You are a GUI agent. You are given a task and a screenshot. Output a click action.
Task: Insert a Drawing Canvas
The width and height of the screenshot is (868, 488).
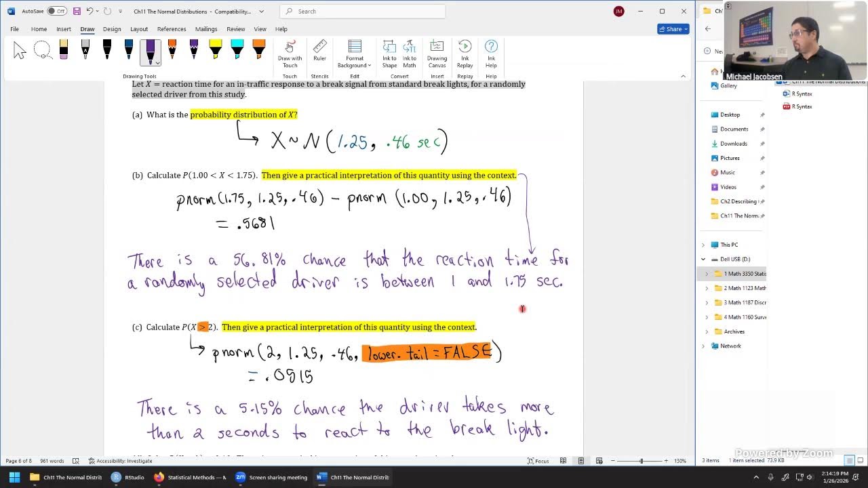click(x=437, y=54)
